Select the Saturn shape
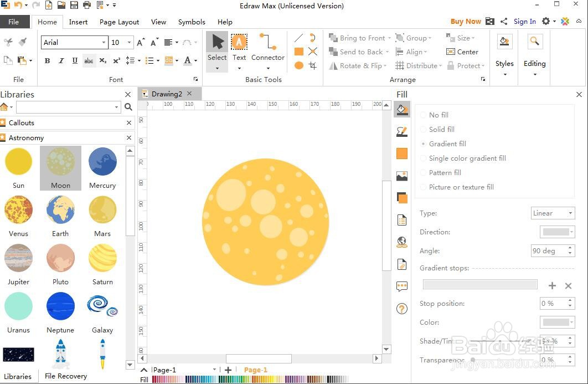588x384 pixels. [102, 258]
